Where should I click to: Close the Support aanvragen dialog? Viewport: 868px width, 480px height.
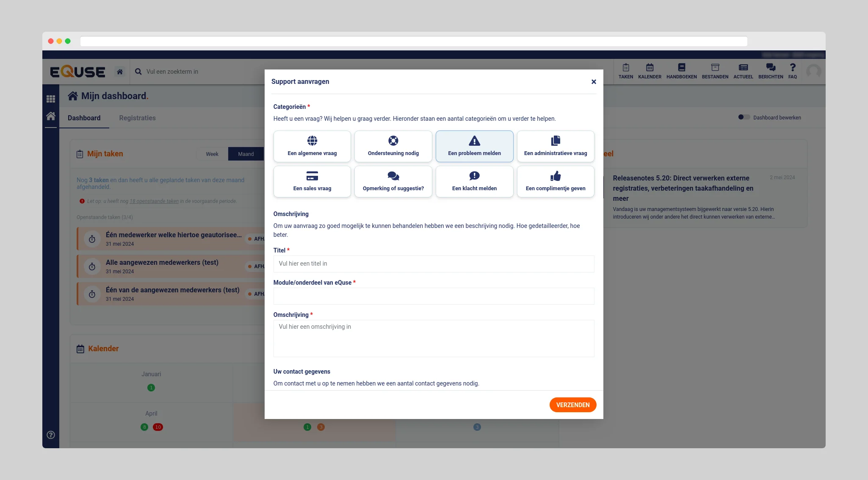coord(594,82)
